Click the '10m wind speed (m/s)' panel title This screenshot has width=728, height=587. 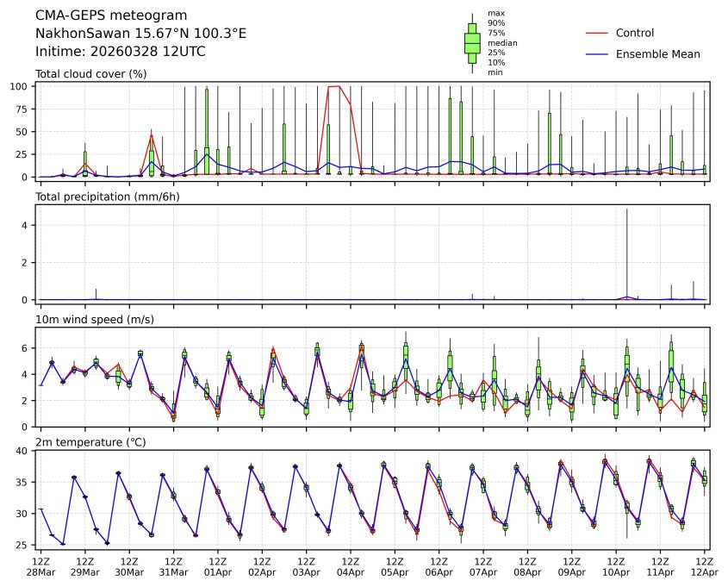coord(90,321)
